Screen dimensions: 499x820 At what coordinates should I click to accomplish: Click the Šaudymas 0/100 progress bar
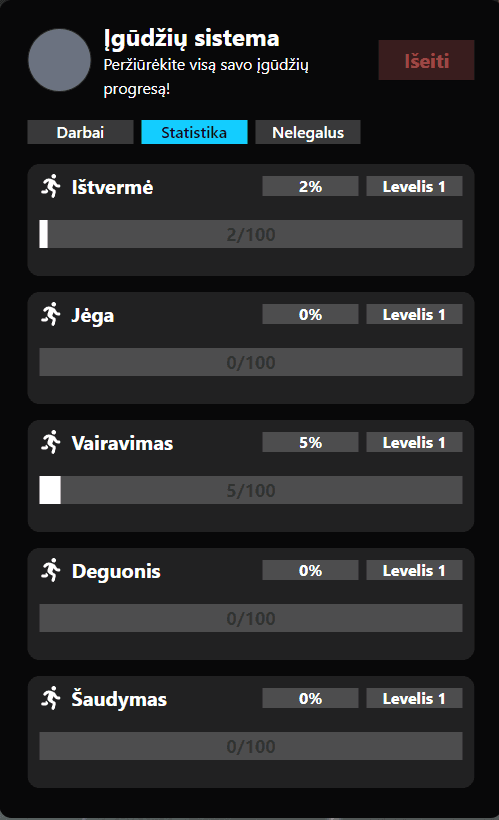pos(251,747)
